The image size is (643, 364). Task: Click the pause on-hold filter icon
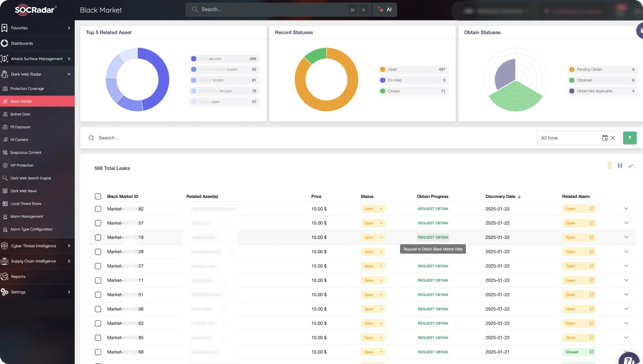coord(620,166)
